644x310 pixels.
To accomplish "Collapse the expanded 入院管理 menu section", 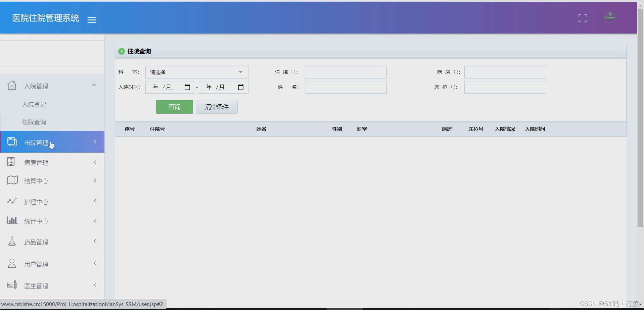I will coord(94,85).
